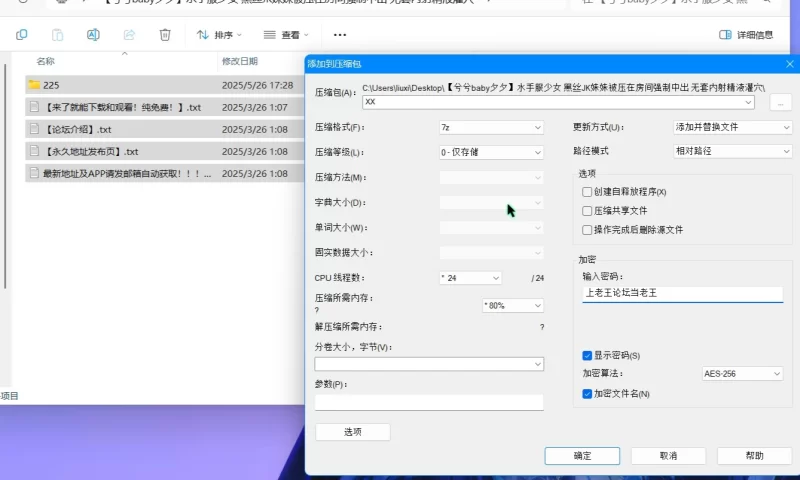Click the Delete trash can icon
The height and width of the screenshot is (480, 800).
165,35
